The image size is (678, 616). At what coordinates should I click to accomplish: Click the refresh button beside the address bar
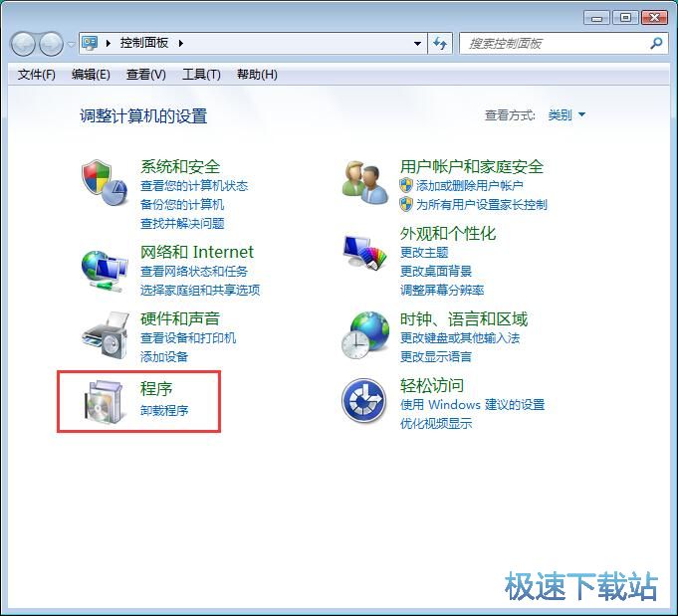440,43
